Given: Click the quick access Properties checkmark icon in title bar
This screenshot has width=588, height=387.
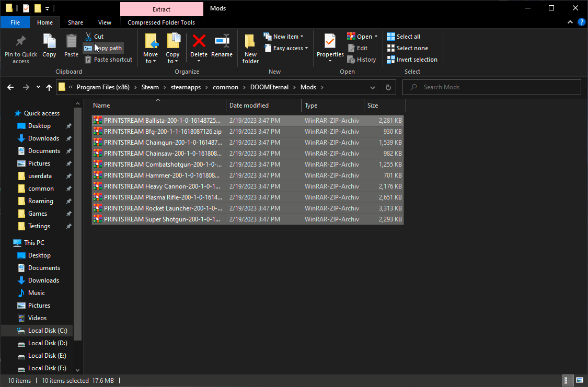Looking at the screenshot, I should (26, 8).
